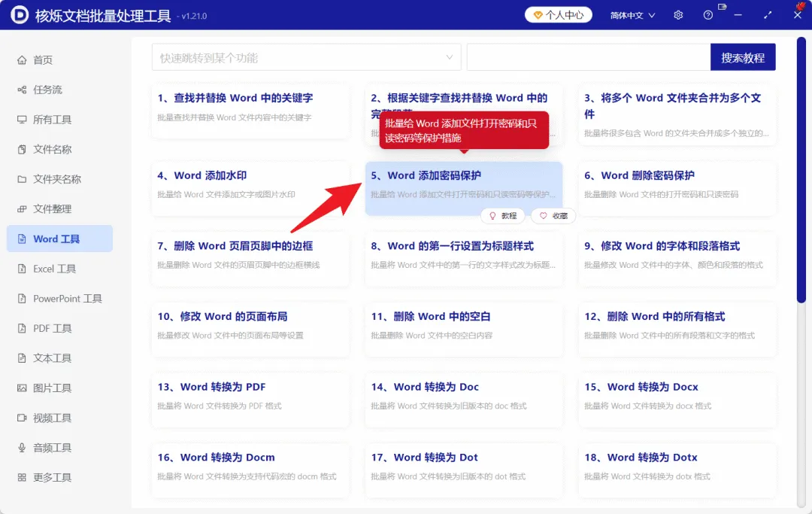
Task: Click the 收藏 button under item 5
Action: (x=553, y=215)
